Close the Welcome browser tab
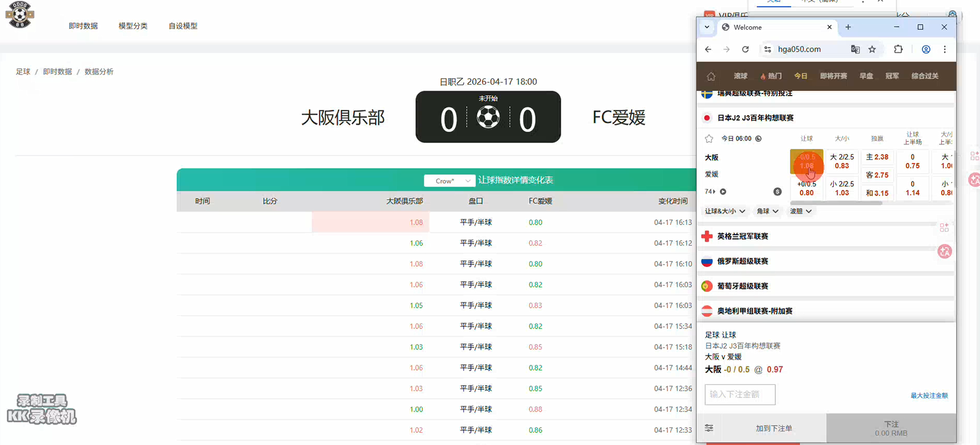980x445 pixels. 829,27
